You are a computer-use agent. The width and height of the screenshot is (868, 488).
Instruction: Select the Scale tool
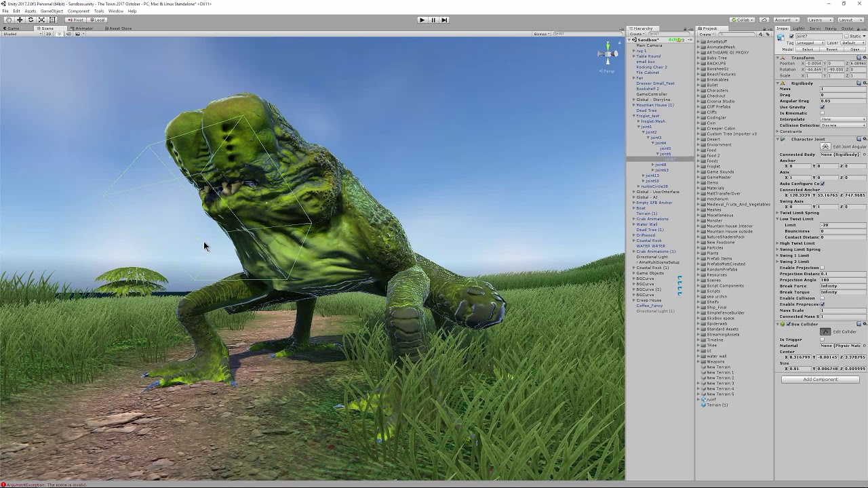[42, 20]
